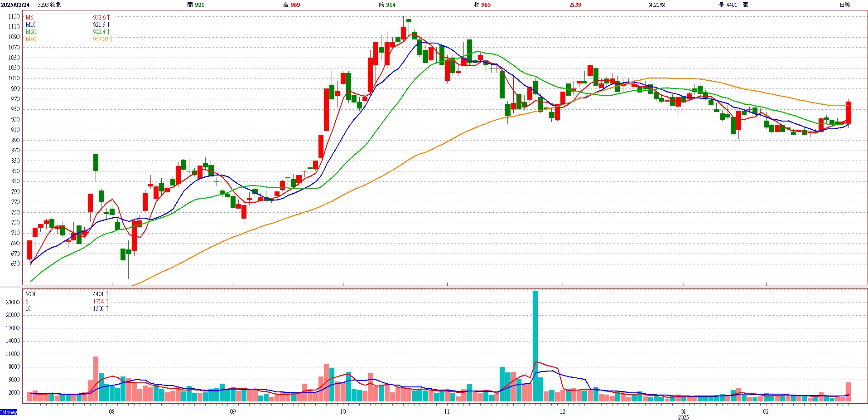Click the price-change triangle showing 39
This screenshot has width=868, height=420.
[x=575, y=5]
